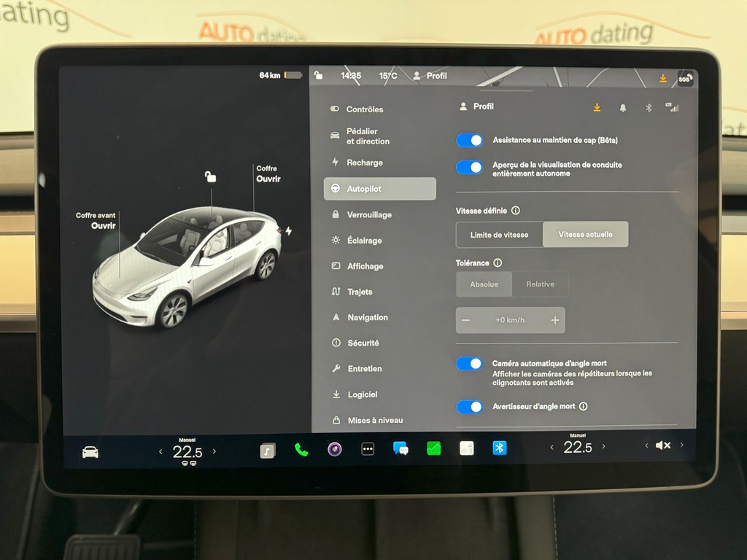Decrease left temperature with left chevron
This screenshot has height=560, width=747.
pos(160,451)
